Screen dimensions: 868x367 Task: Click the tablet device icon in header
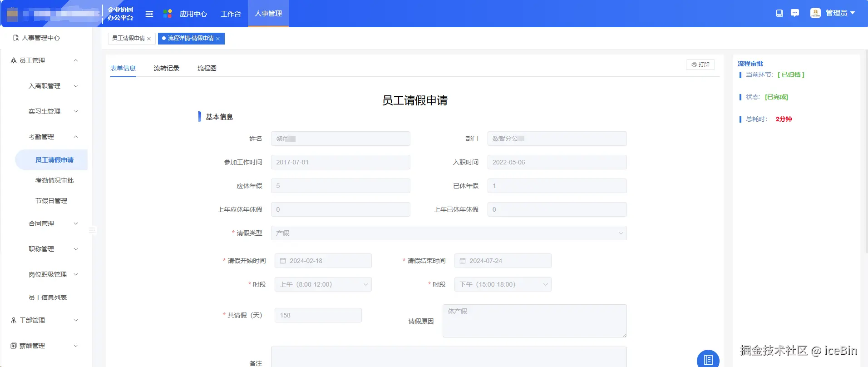point(779,13)
